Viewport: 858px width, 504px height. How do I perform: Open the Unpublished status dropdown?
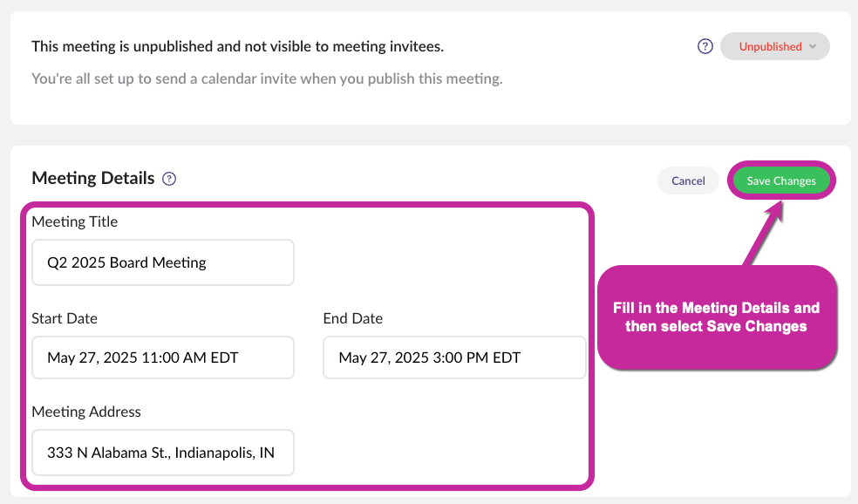[774, 46]
